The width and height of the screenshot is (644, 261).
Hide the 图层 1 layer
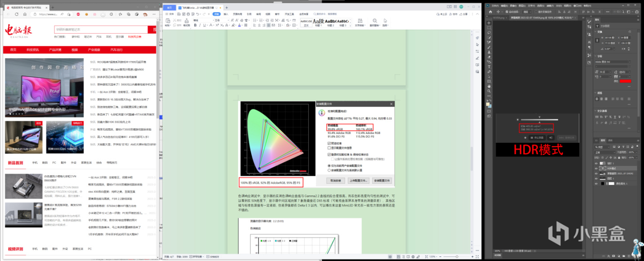[596, 178]
